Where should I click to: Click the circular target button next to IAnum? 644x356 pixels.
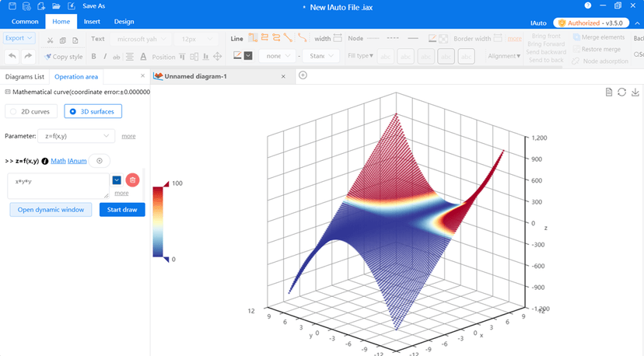pyautogui.click(x=100, y=161)
